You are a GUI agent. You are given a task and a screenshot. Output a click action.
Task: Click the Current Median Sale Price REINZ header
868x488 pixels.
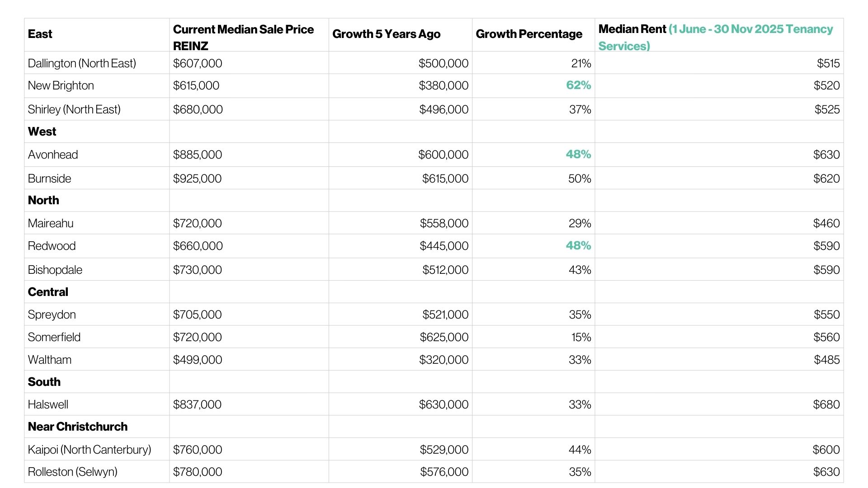pyautogui.click(x=243, y=38)
